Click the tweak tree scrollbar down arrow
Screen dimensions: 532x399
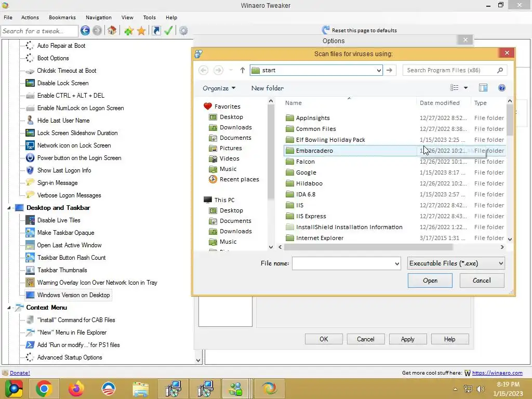pyautogui.click(x=198, y=361)
